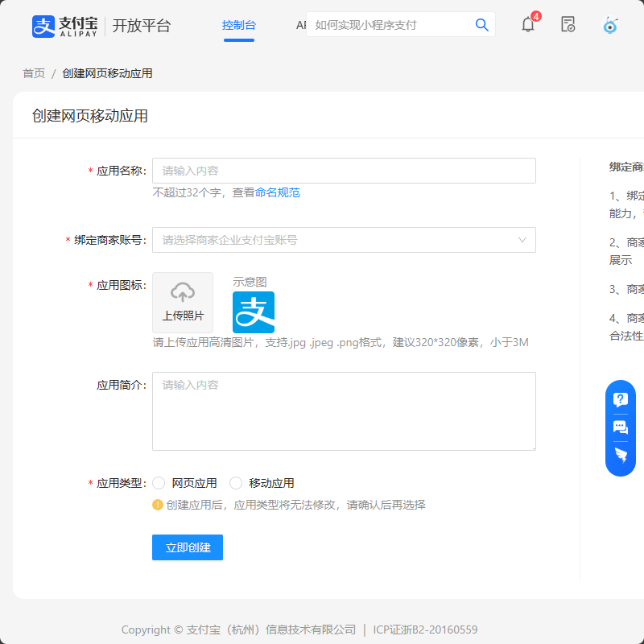Click the document checklist icon in header
Screen dimensions: 644x644
pos(568,25)
